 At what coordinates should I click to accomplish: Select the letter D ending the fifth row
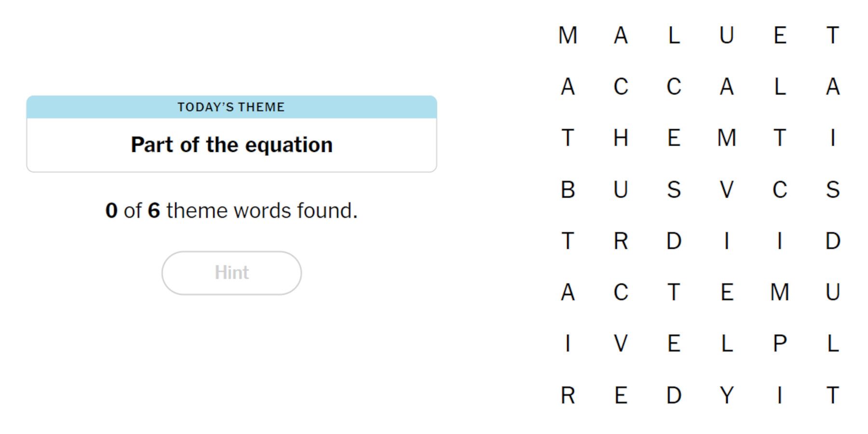pos(833,242)
